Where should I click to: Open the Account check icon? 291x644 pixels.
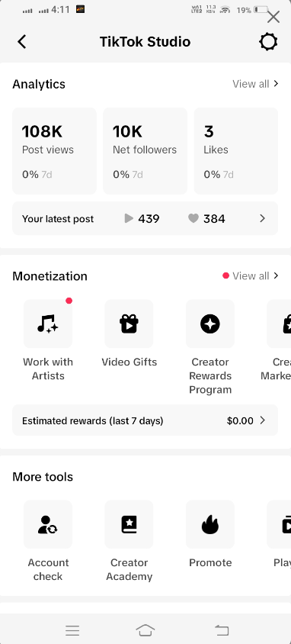point(48,524)
